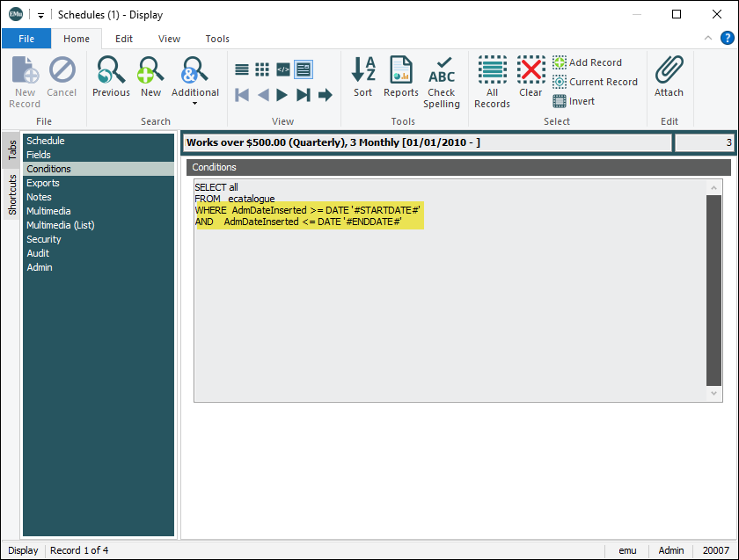This screenshot has height=560, width=739.
Task: Switch to the list view mode
Action: pos(242,69)
